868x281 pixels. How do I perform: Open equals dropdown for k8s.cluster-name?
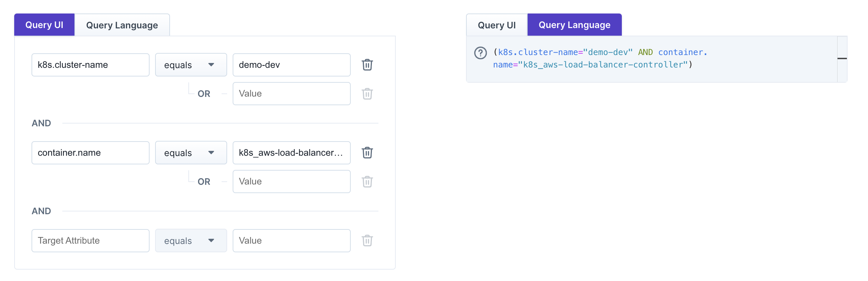point(191,65)
